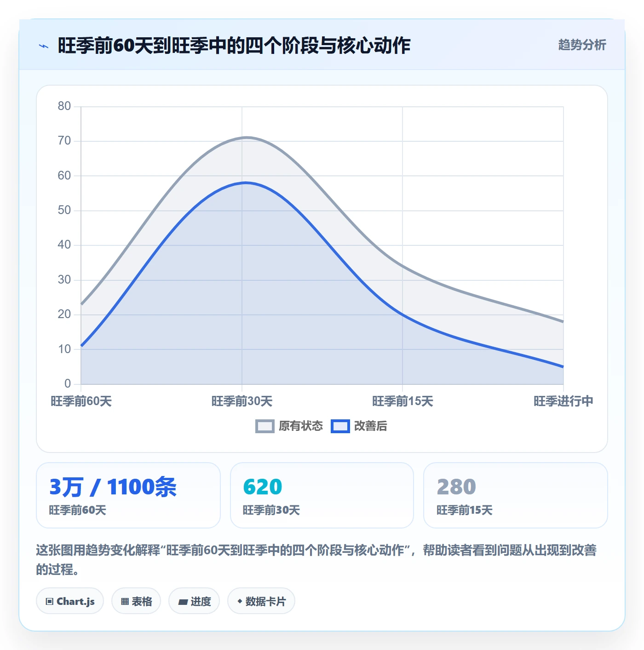The width and height of the screenshot is (644, 650).
Task: Toggle the 原有状态 legend swatch
Action: tap(264, 426)
